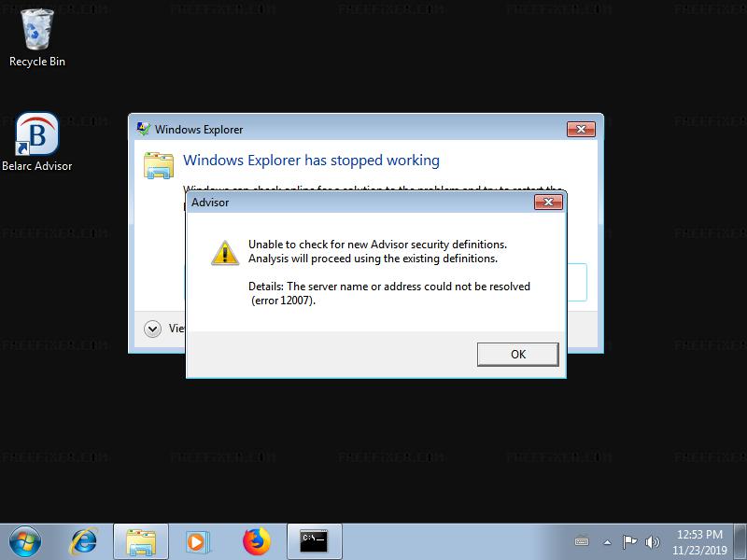Click the on-screen keyboard tray icon
This screenshot has height=560, width=747.
pos(582,541)
